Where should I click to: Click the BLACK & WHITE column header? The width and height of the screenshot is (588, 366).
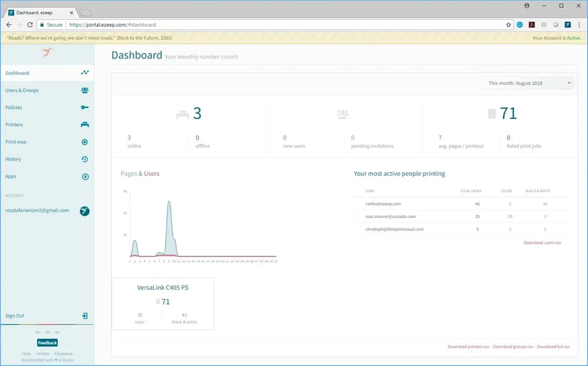point(537,191)
